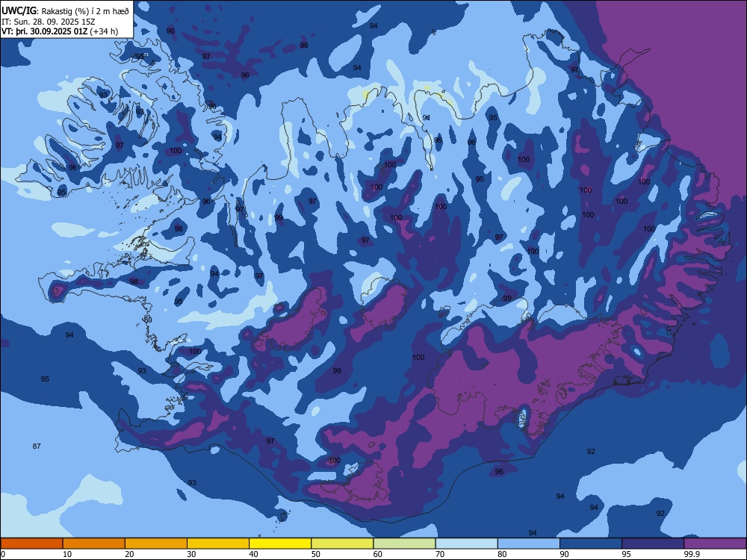747x560 pixels.
Task: Select the pale blue 70–80 legend block
Action: point(466,544)
